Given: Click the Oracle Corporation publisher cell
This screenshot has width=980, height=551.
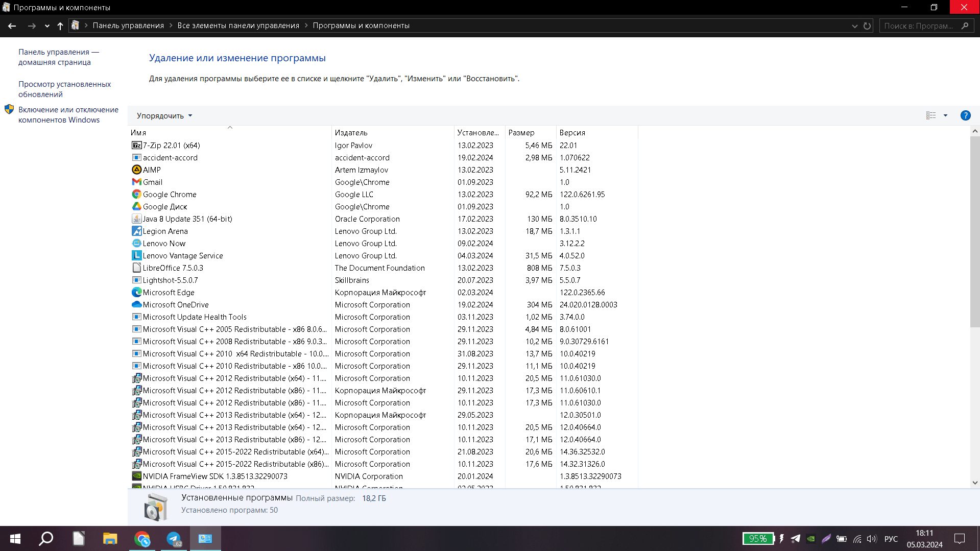Looking at the screenshot, I should click(x=367, y=219).
